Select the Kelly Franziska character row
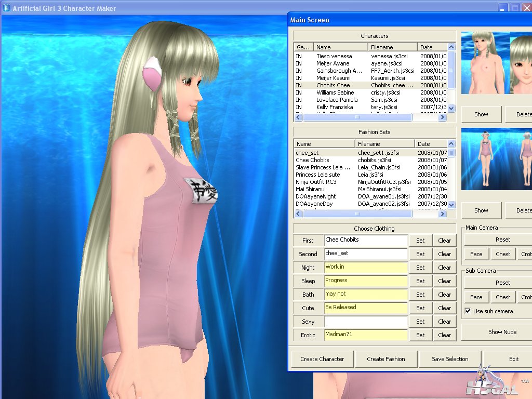This screenshot has width=532, height=399. (371, 107)
